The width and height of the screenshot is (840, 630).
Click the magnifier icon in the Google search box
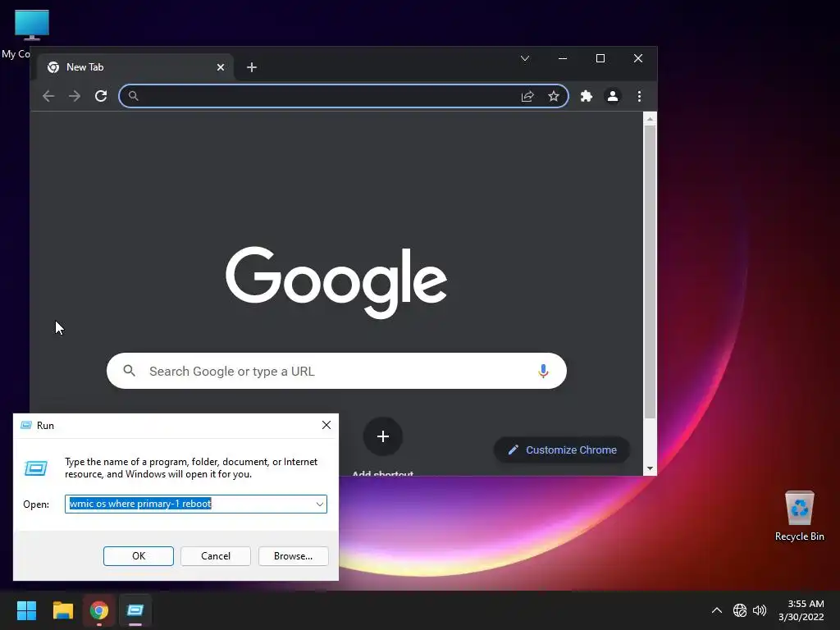(129, 371)
